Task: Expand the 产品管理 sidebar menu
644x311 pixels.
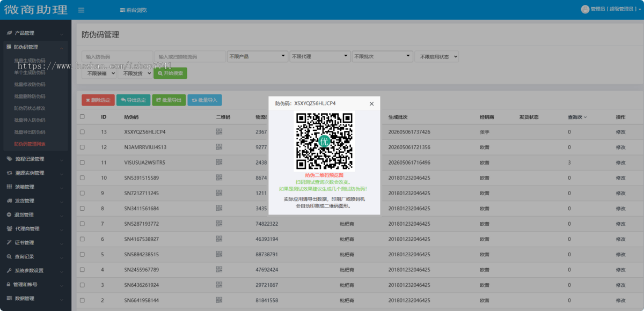Action: tap(35, 33)
